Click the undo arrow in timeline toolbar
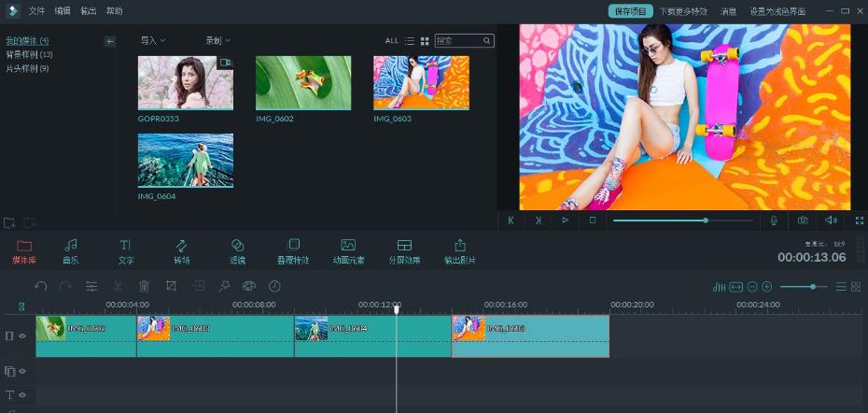868x413 pixels. coord(40,287)
